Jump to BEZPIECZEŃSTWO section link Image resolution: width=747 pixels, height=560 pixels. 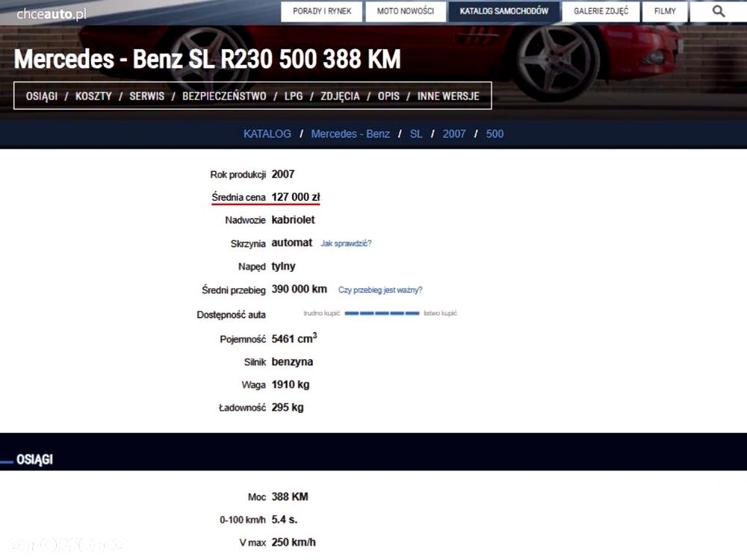coord(224,96)
